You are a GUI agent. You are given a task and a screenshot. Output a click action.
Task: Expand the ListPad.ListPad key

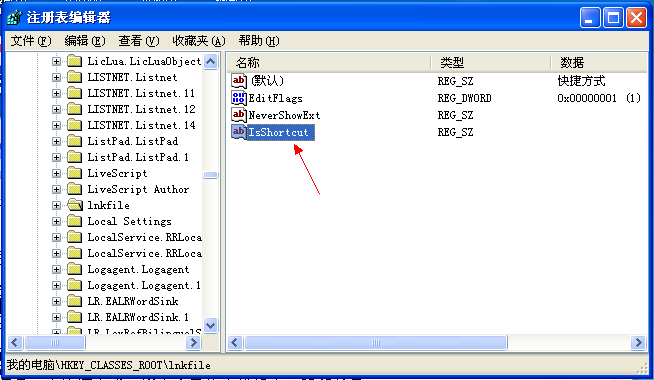click(x=56, y=141)
